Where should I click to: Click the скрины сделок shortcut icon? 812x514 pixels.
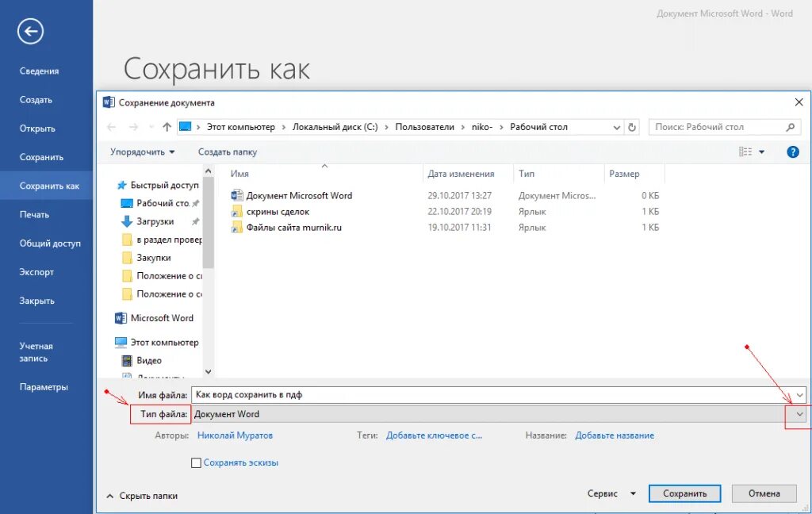click(x=237, y=212)
